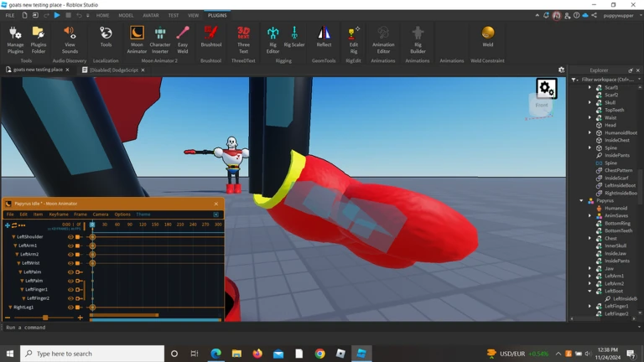Zoom in timeline with plus button
Image resolution: width=644 pixels, height=362 pixels.
click(80, 318)
